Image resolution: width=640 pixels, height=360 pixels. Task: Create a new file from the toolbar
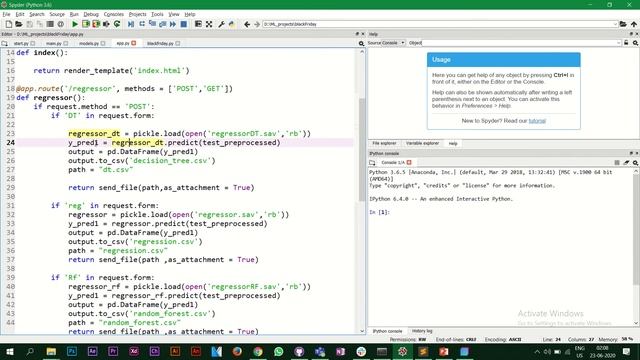pyautogui.click(x=9, y=24)
